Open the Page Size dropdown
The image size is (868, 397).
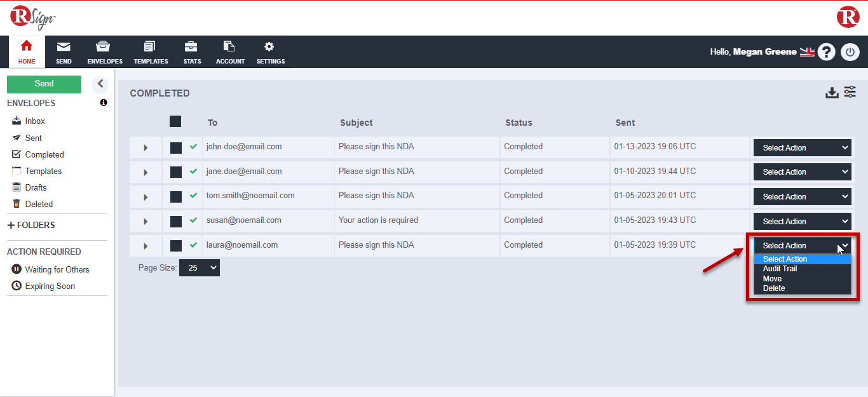pyautogui.click(x=199, y=268)
